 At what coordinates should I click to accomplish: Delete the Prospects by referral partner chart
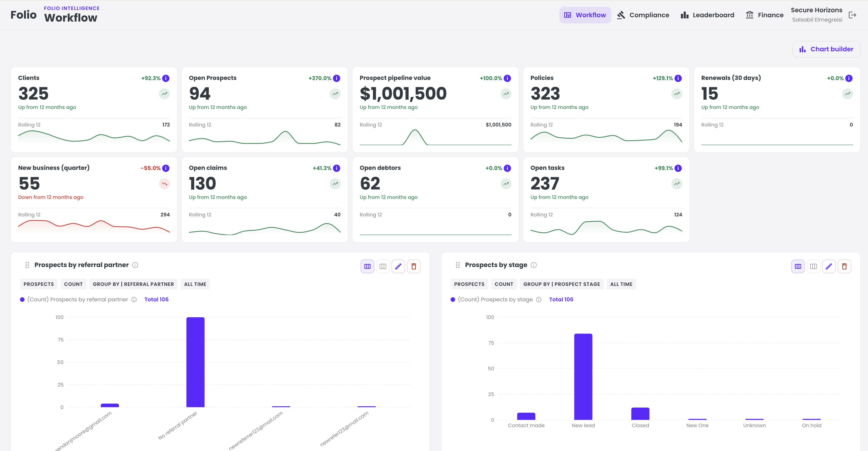414,266
